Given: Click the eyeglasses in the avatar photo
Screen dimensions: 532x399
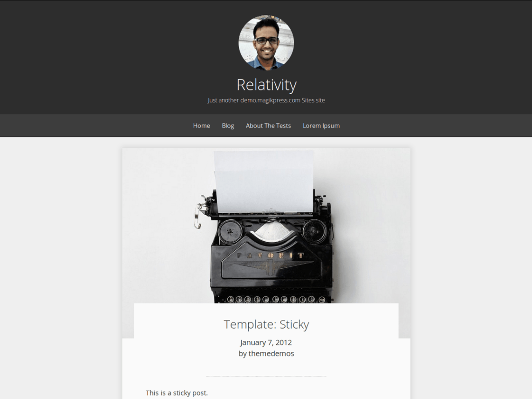Looking at the screenshot, I should coord(267,41).
